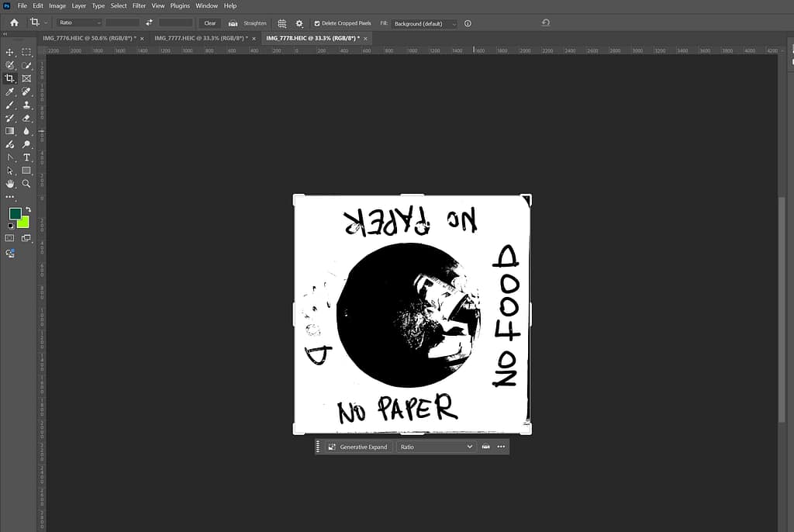Click the Clear button
794x532 pixels.
tap(210, 23)
